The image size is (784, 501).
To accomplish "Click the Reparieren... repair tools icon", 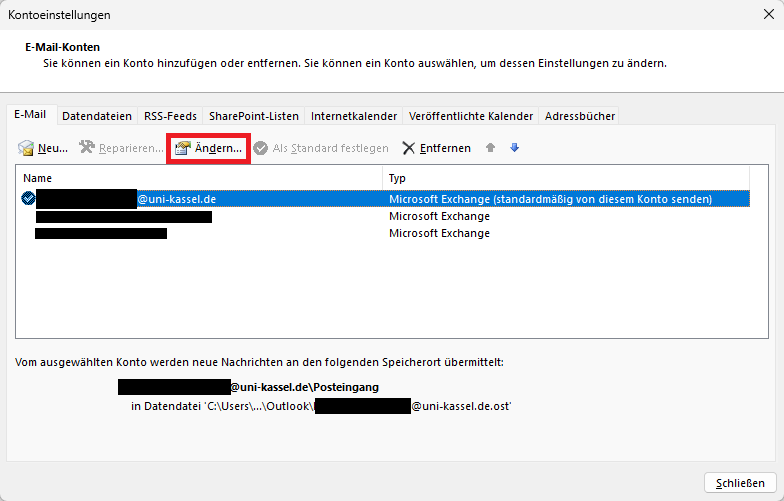I will point(86,147).
